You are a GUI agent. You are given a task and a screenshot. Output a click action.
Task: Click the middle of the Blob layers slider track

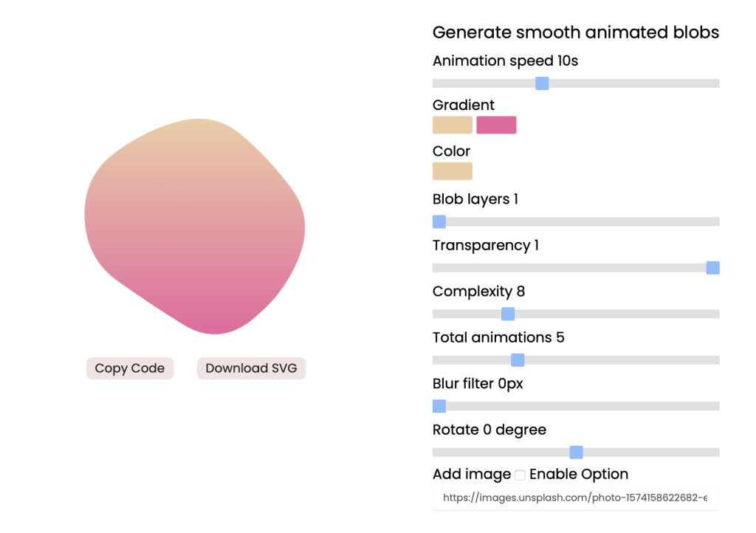point(576,221)
